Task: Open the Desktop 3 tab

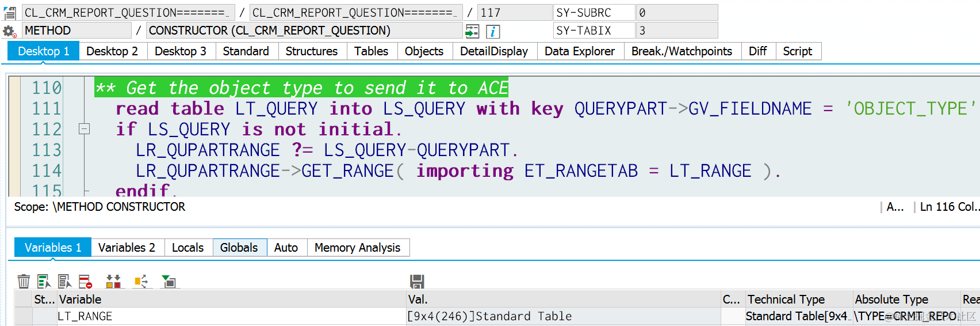Action: click(x=181, y=51)
